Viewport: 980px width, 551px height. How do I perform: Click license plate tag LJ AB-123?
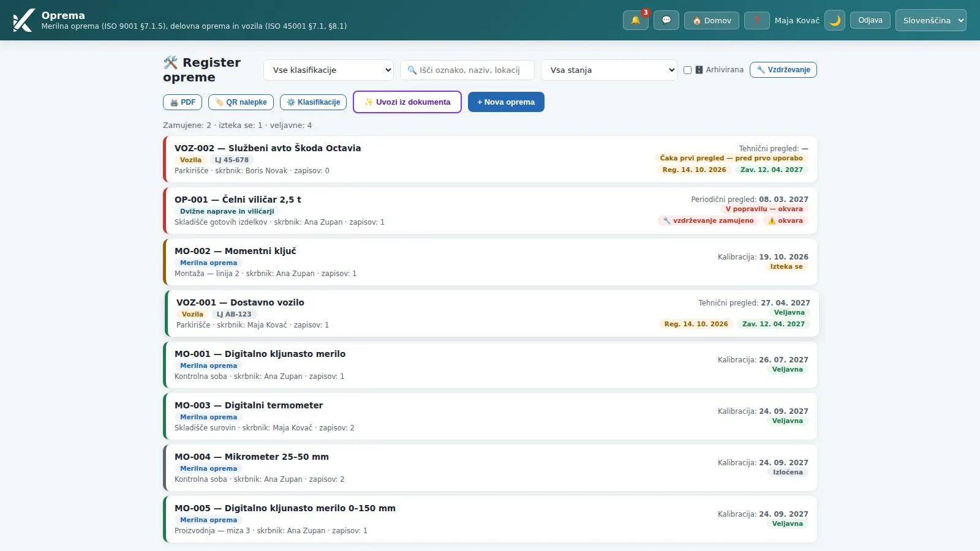pos(234,315)
